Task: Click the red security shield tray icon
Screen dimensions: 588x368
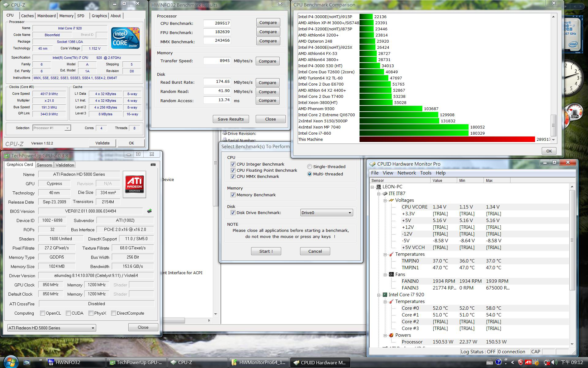Action: click(520, 362)
